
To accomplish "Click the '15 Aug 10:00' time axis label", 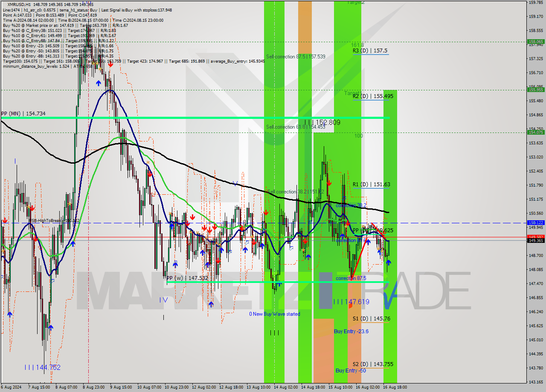I will tap(340, 387).
